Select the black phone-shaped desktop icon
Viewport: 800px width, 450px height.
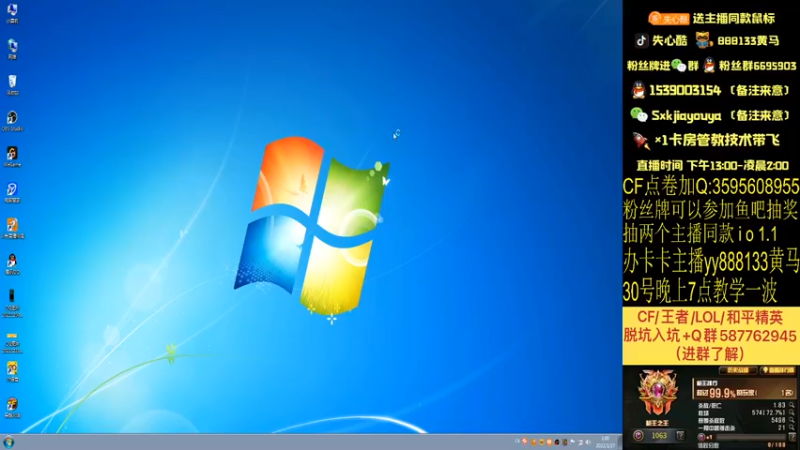coord(12,296)
